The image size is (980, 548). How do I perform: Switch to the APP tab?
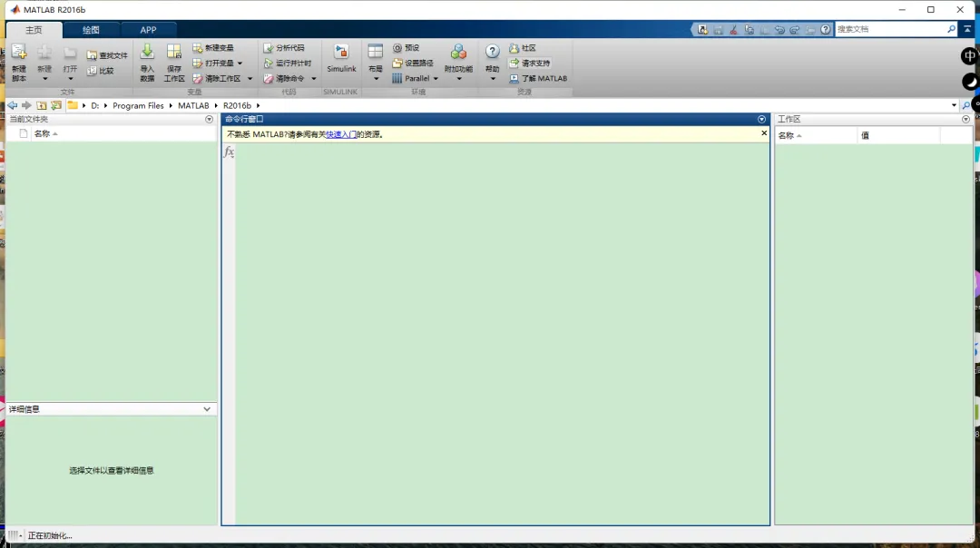click(x=149, y=30)
